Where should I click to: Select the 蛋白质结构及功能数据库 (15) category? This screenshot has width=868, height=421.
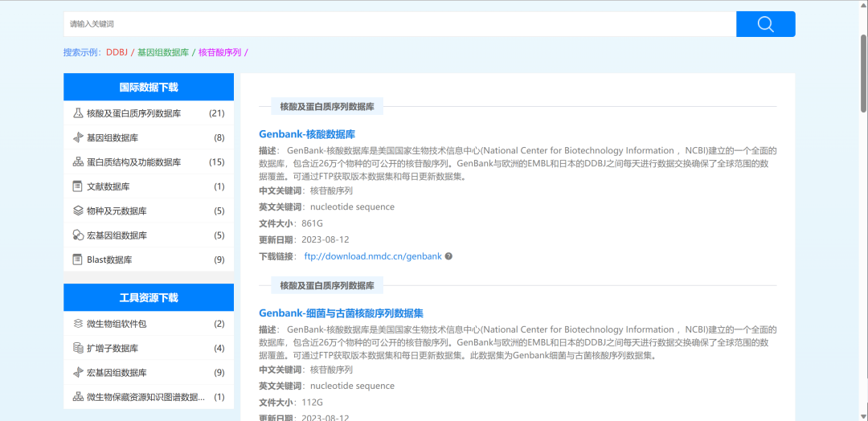[x=149, y=162]
